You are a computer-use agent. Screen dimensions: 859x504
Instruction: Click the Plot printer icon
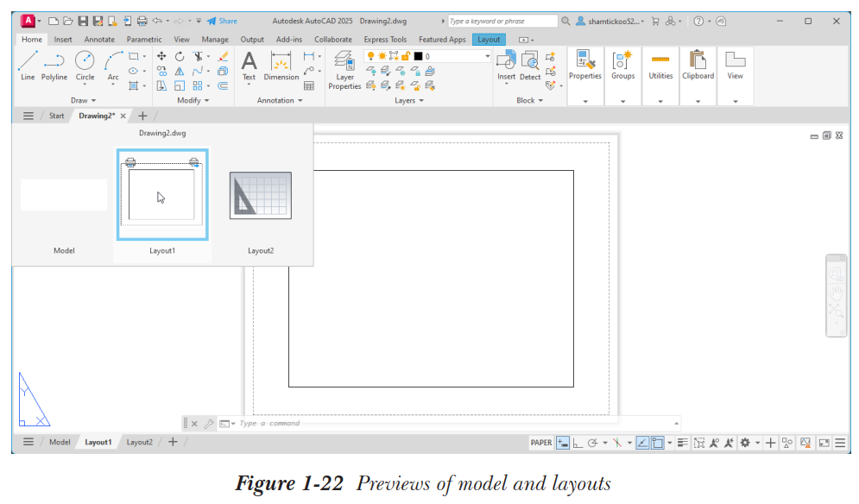tap(142, 22)
